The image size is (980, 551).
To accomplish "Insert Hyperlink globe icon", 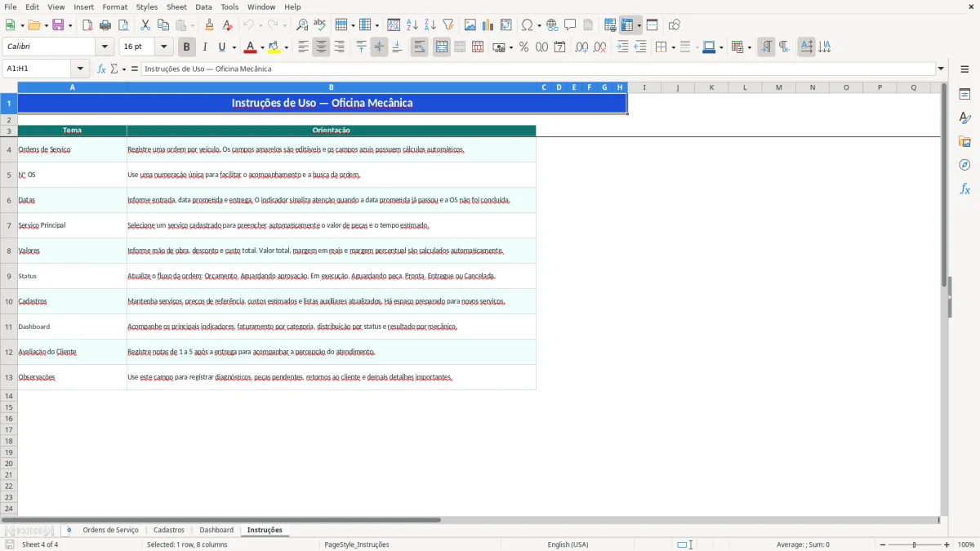I will coord(552,25).
